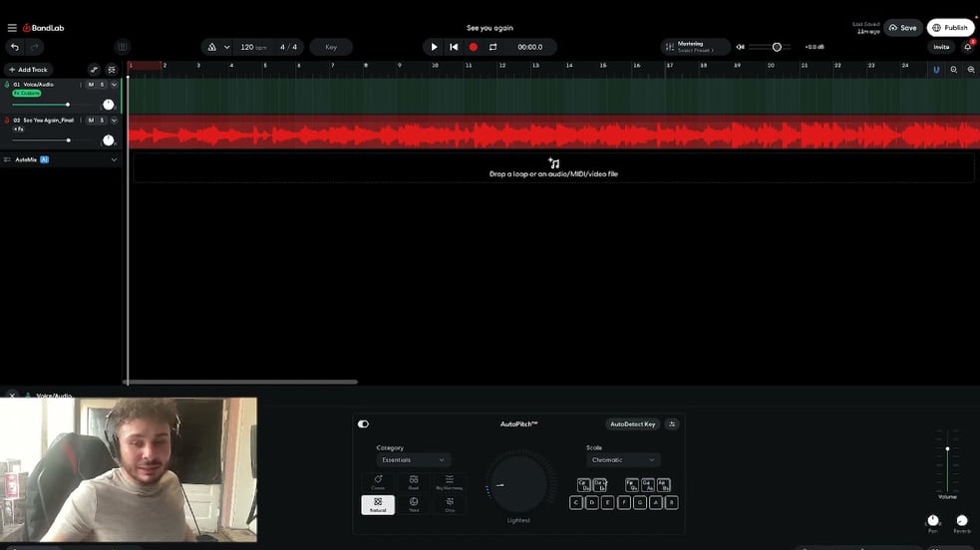
Task: Click the red audio waveform region
Action: pyautogui.click(x=553, y=133)
